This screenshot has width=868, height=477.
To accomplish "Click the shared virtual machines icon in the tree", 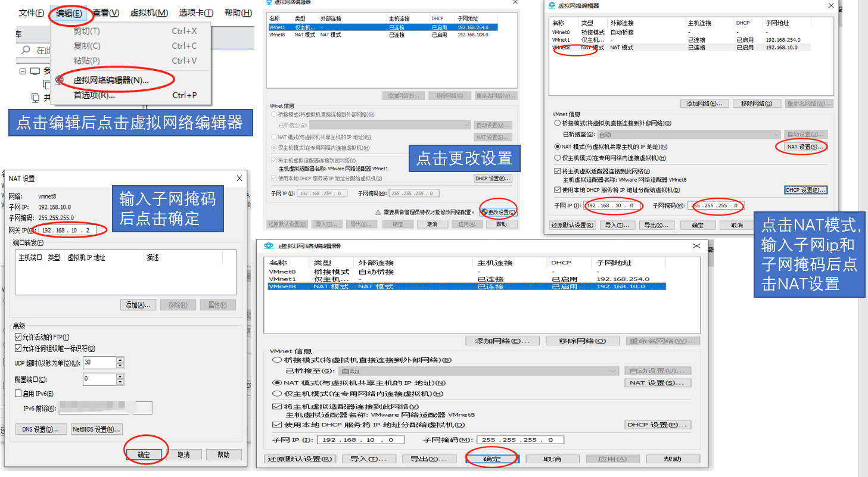I will (x=35, y=97).
